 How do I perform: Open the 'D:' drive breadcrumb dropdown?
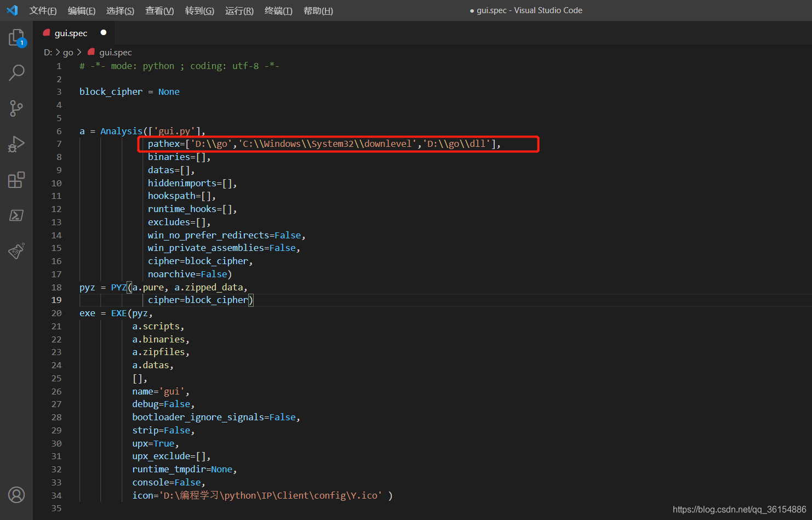pos(48,52)
